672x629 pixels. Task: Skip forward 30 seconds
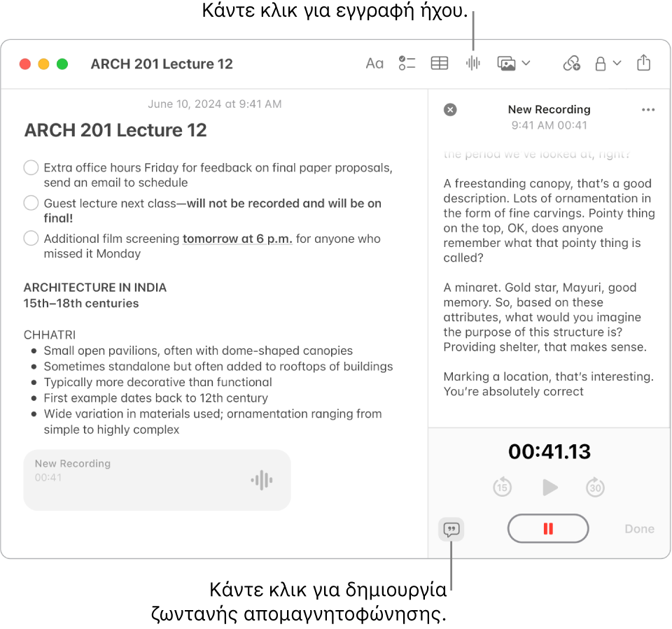click(595, 487)
